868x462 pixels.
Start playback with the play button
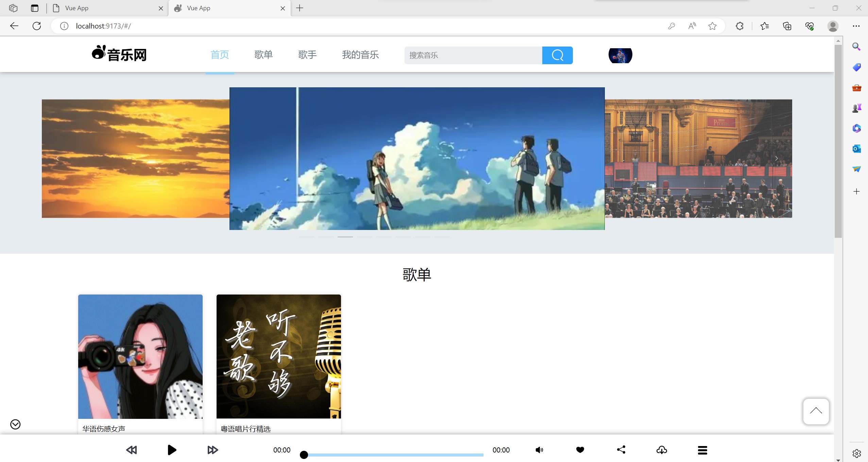172,450
